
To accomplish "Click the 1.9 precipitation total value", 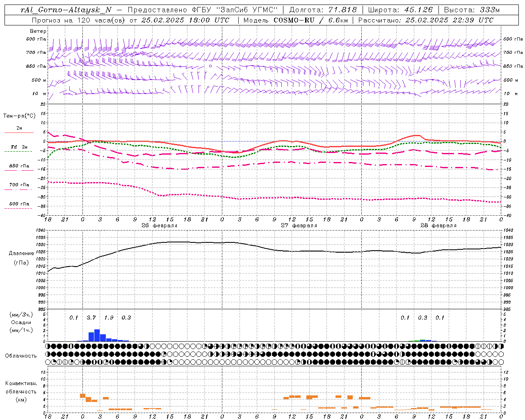I will click(109, 317).
